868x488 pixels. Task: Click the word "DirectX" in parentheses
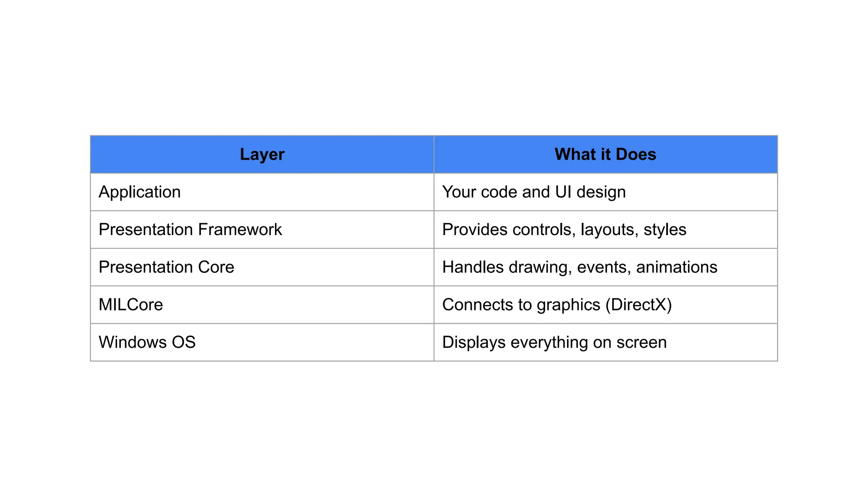pyautogui.click(x=639, y=305)
